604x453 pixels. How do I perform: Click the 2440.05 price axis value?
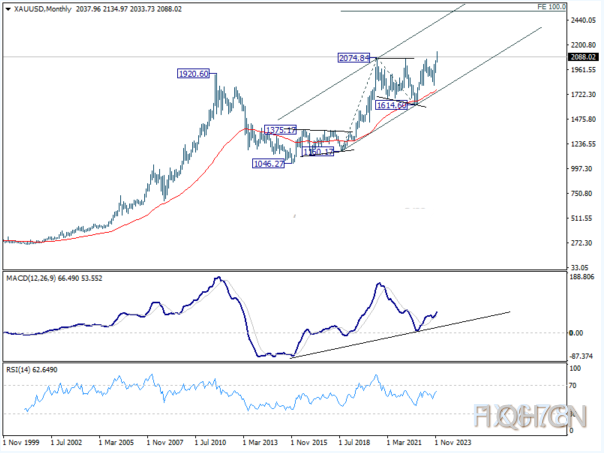pos(583,20)
